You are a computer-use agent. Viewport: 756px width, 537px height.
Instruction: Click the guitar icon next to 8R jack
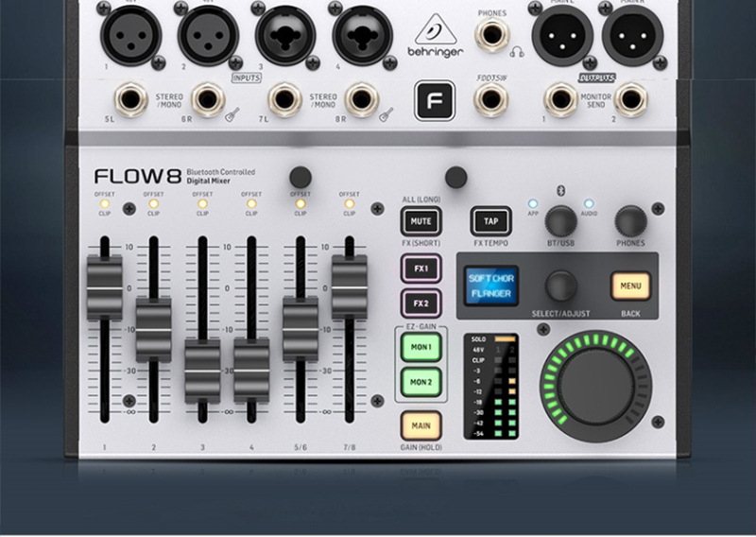coord(387,114)
